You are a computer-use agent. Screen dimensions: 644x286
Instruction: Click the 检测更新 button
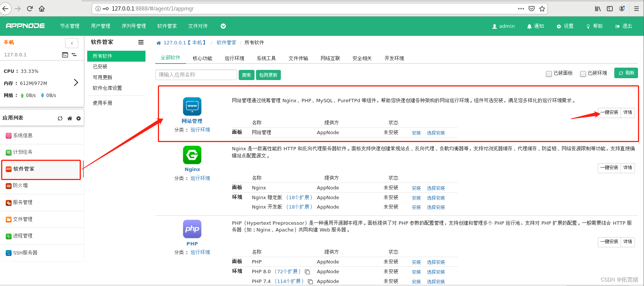(268, 75)
